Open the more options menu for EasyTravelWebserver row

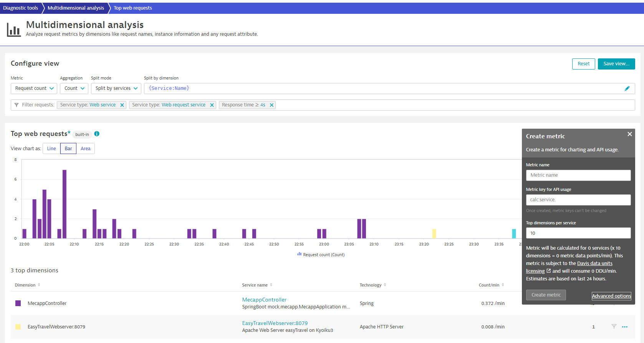[624, 327]
